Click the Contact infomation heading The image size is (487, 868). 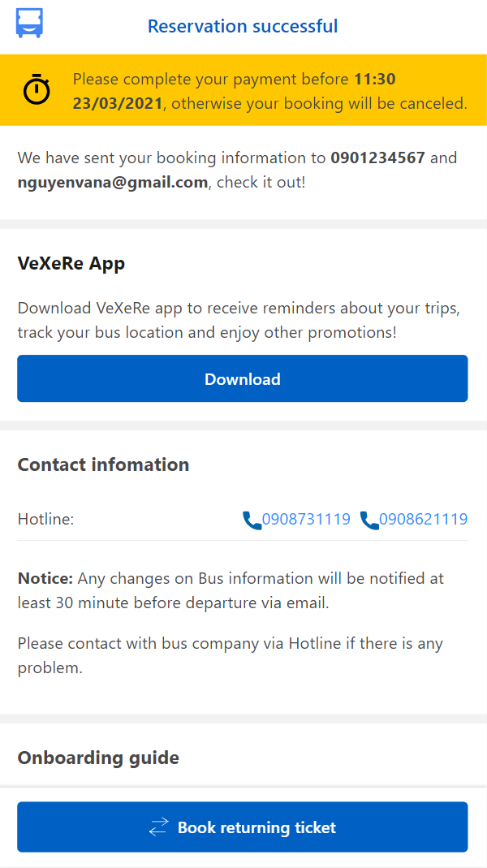[x=104, y=464]
